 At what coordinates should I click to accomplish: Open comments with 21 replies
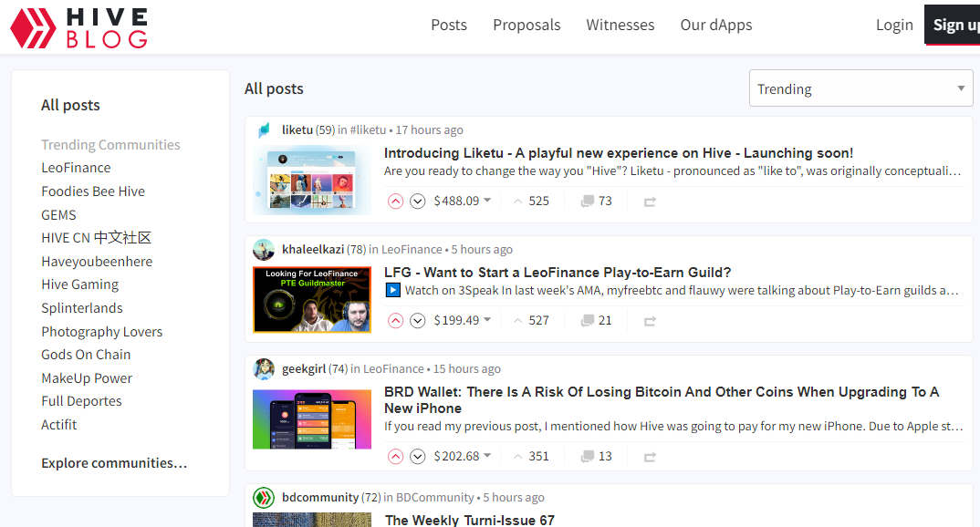click(x=596, y=320)
